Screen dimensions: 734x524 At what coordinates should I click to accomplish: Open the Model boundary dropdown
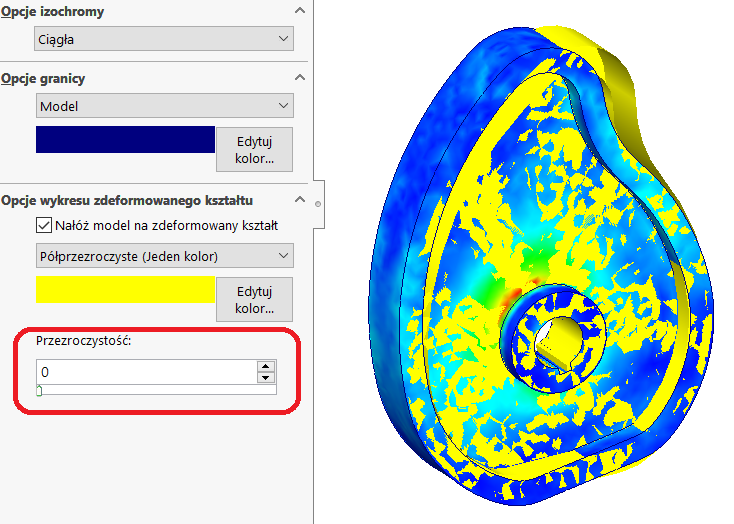[x=164, y=106]
